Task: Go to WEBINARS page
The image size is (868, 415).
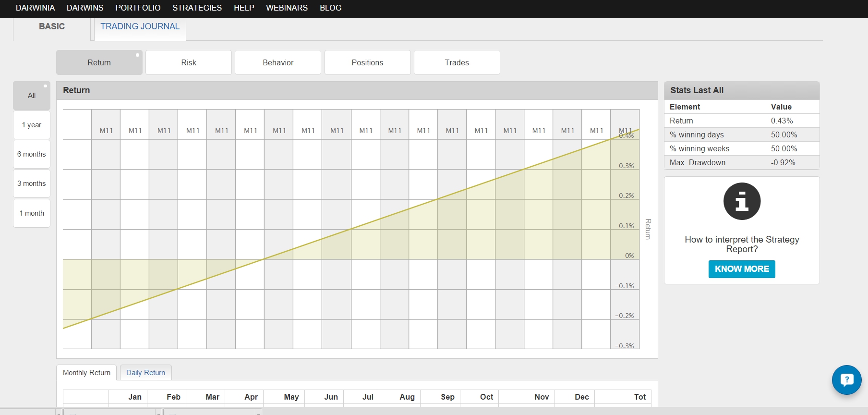Action: click(287, 8)
